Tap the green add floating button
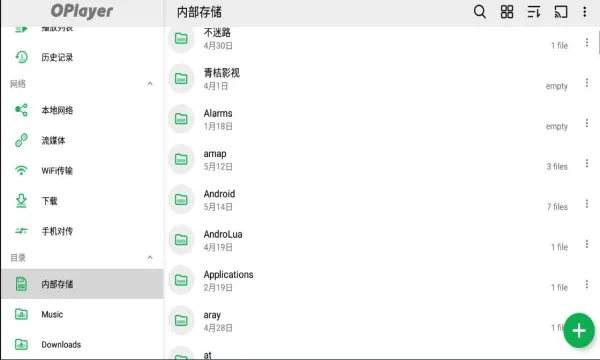 579,331
